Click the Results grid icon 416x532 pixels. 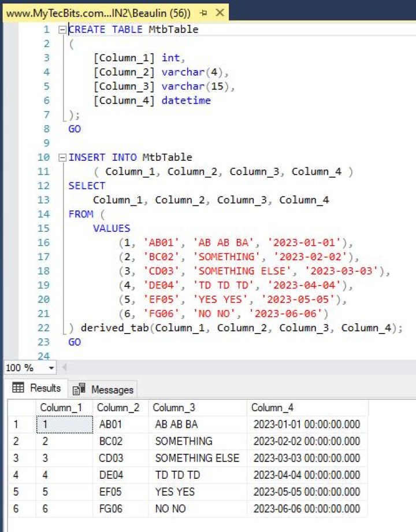(18, 387)
